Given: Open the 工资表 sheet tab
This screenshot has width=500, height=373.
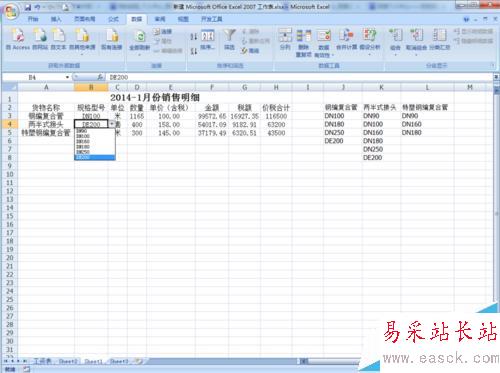Looking at the screenshot, I should click(x=43, y=361).
